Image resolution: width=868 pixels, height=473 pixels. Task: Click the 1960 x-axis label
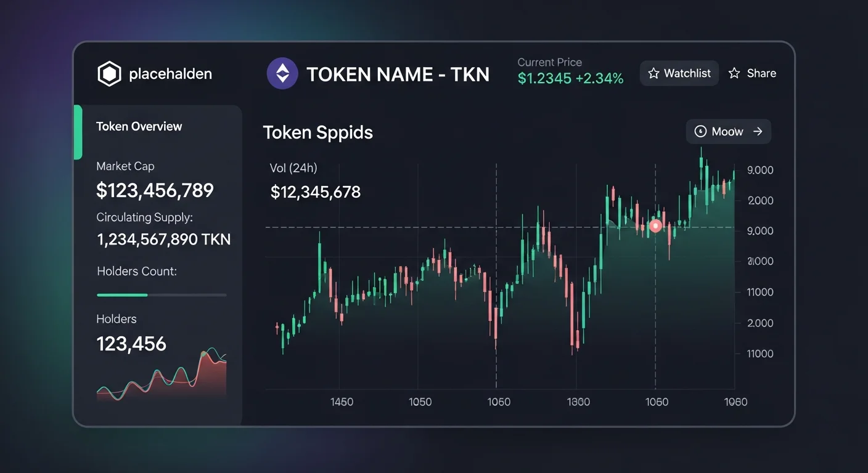point(735,402)
